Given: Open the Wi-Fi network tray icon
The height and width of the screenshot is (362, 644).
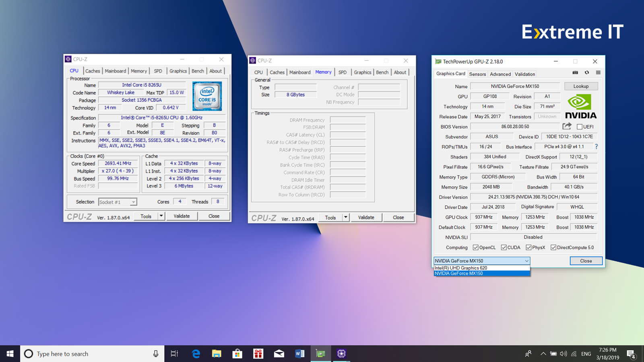Looking at the screenshot, I should (574, 354).
